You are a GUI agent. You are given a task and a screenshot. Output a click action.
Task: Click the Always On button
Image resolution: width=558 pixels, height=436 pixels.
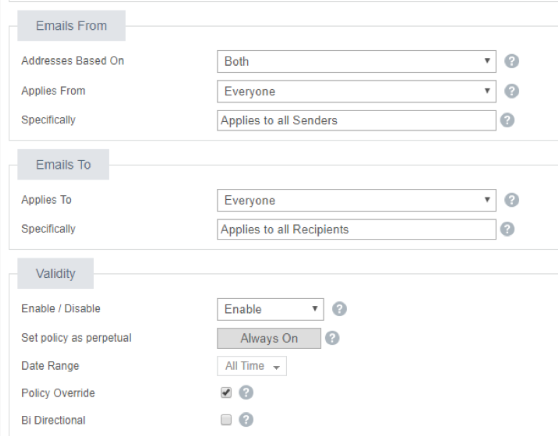coord(269,338)
